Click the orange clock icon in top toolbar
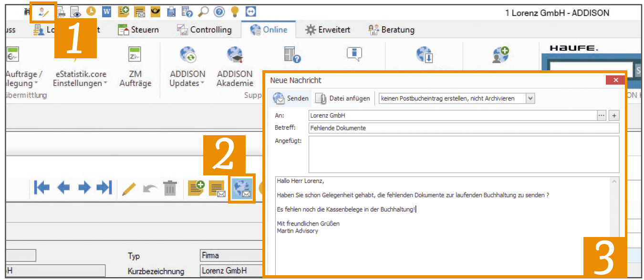 [91, 12]
